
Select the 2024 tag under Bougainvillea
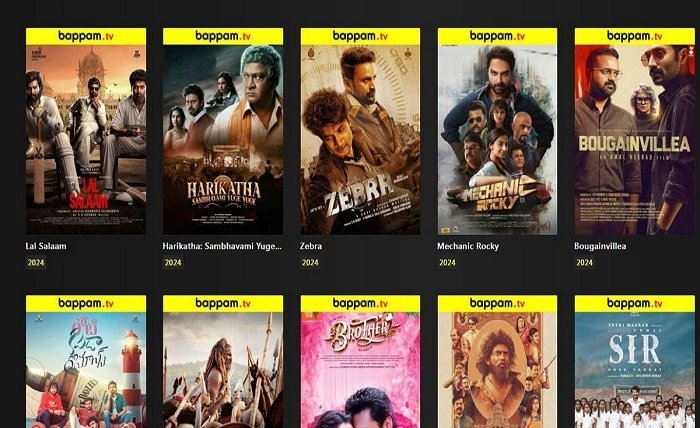tap(584, 262)
